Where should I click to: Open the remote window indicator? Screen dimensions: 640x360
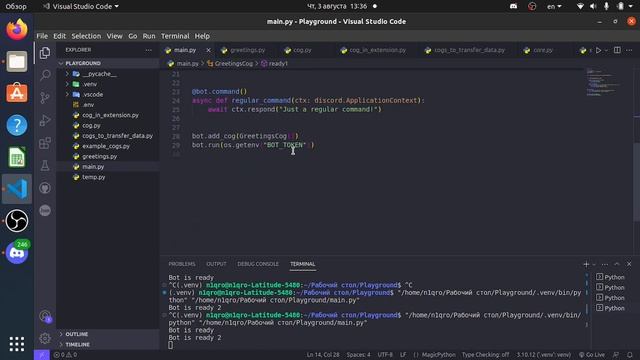point(42,355)
